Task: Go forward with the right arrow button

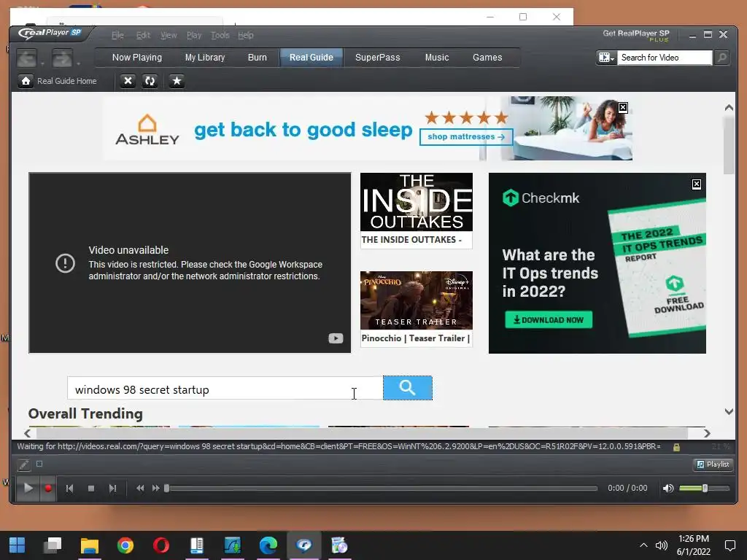Action: pyautogui.click(x=62, y=58)
